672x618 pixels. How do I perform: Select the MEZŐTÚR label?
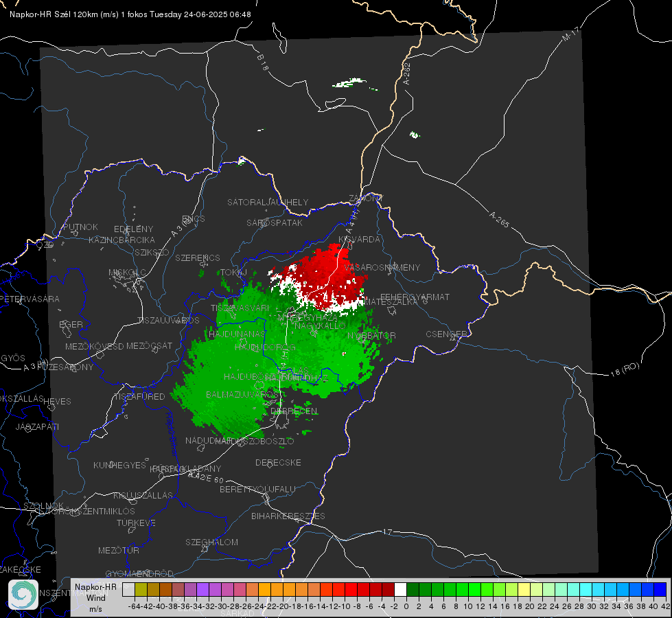click(119, 551)
